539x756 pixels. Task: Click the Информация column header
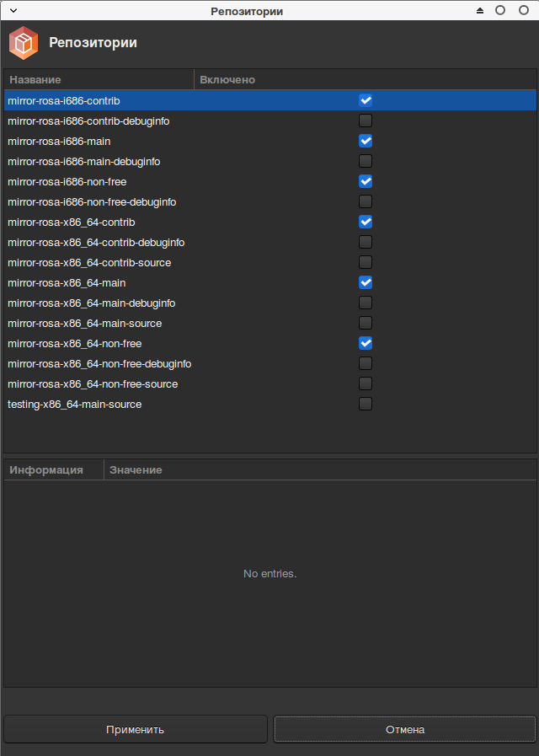(x=52, y=469)
